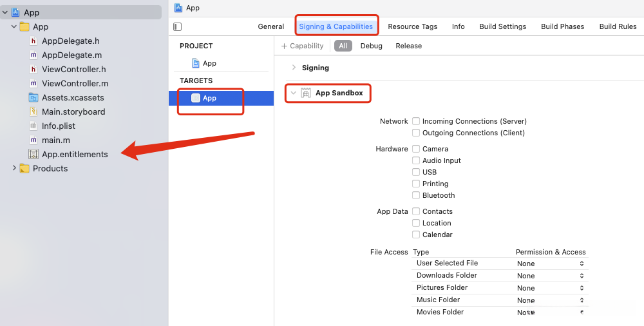Select the AppDelegate.h header file icon

33,41
